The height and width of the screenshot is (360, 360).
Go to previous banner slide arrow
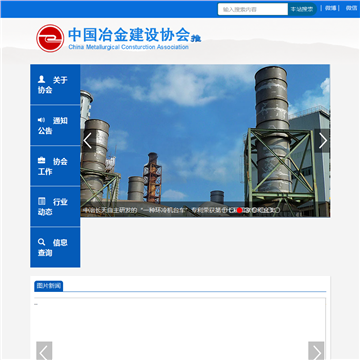88,141
